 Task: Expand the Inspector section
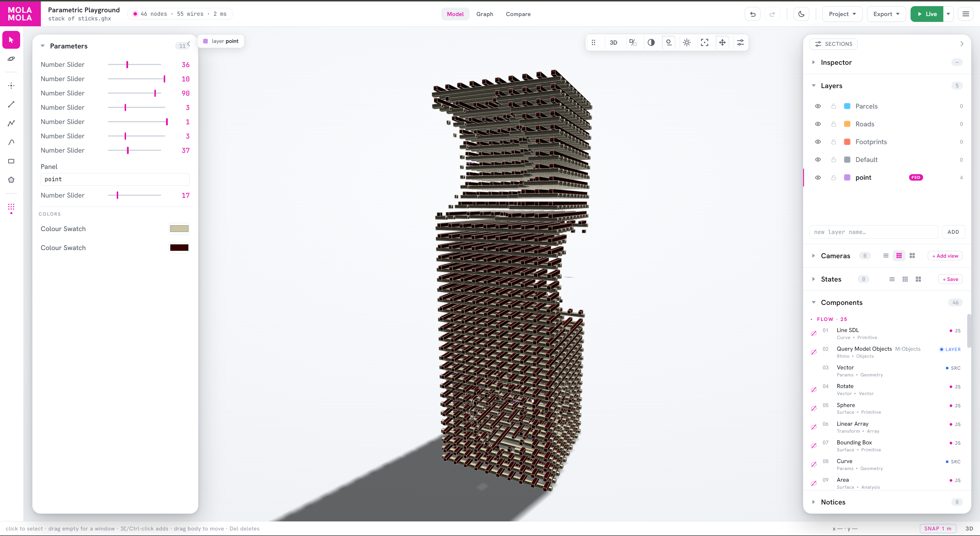click(813, 62)
